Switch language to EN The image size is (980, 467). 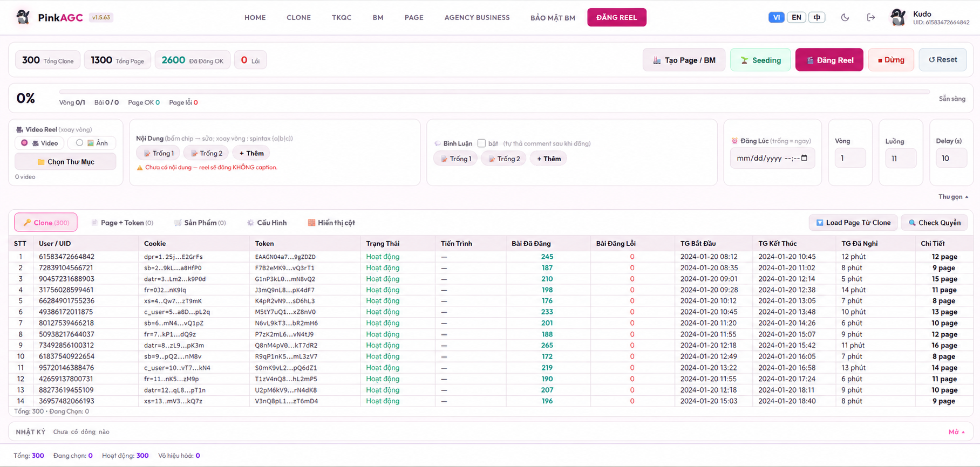[797, 17]
